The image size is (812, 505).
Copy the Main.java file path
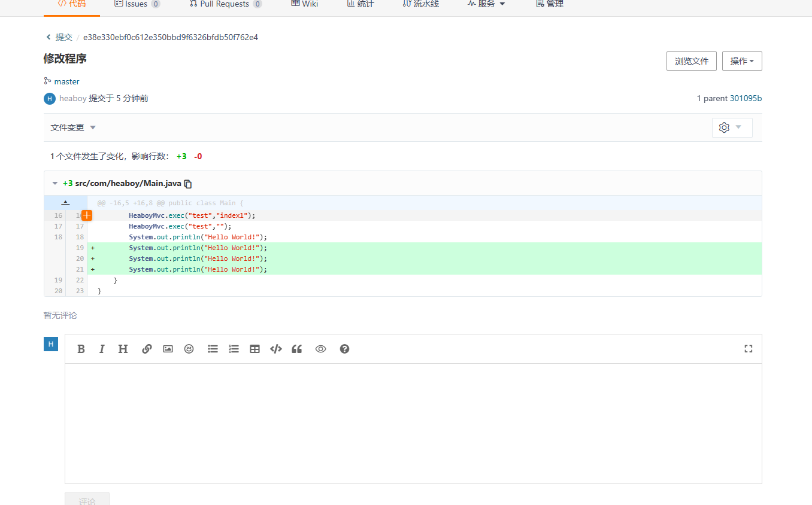click(x=188, y=184)
